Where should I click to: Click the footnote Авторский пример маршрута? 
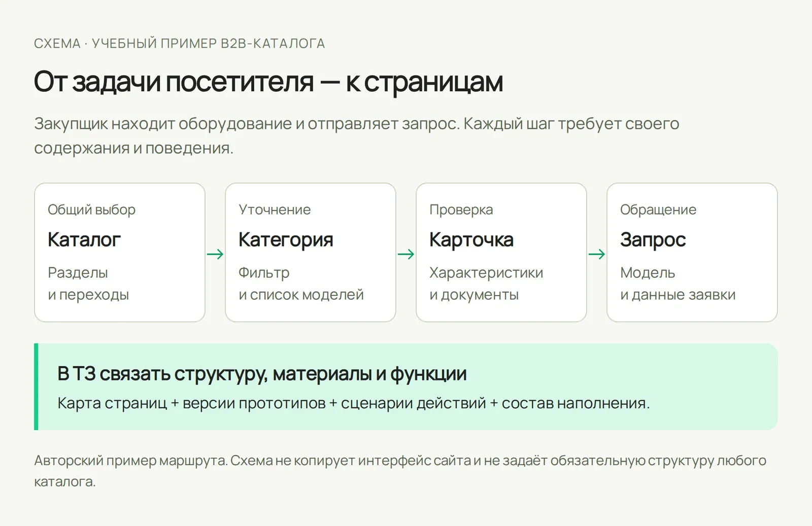tap(400, 471)
